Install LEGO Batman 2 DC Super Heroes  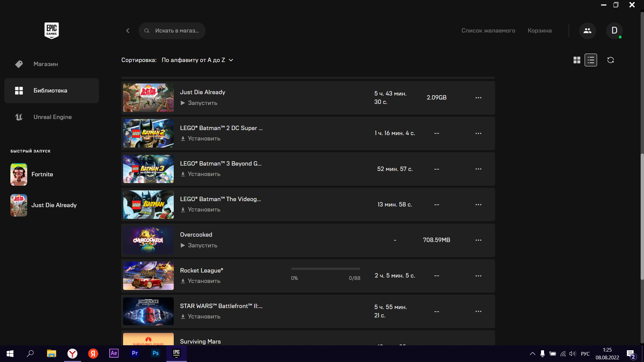[201, 138]
